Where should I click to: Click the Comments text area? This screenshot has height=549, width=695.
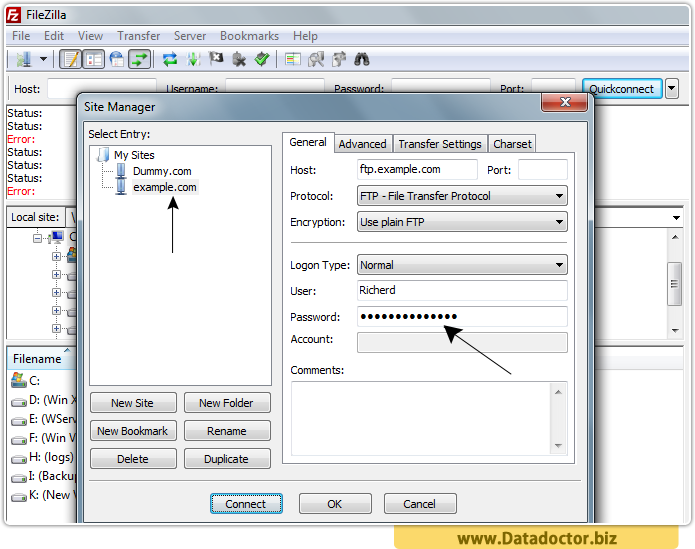tap(420, 418)
